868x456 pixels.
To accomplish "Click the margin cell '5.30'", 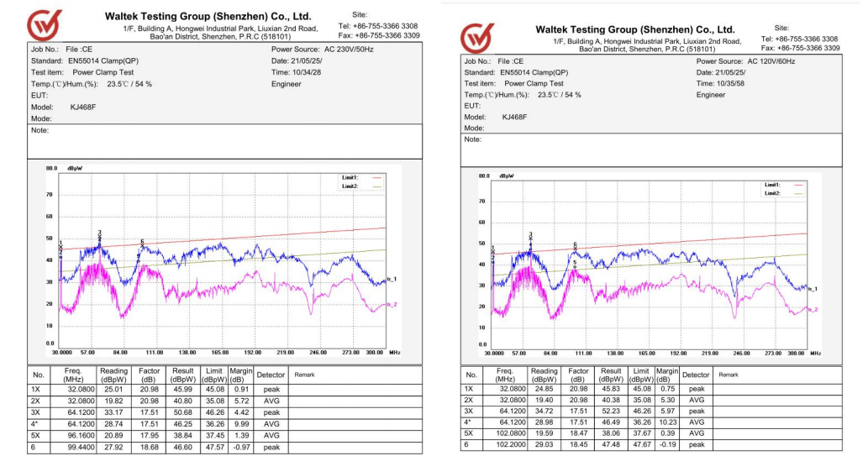I will tap(668, 400).
